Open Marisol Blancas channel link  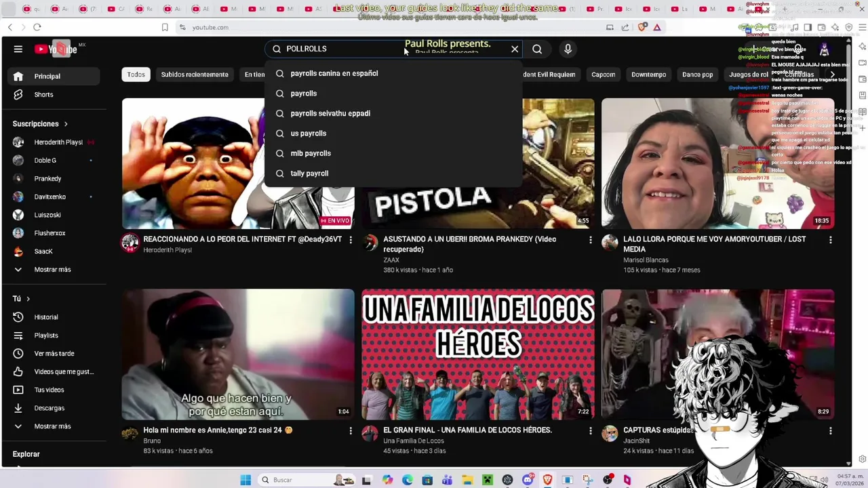pyautogui.click(x=646, y=260)
